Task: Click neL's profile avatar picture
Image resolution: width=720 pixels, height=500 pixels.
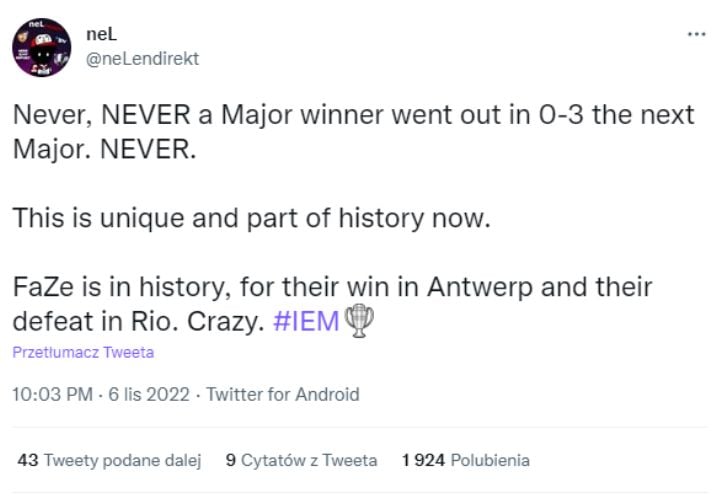Action: click(x=40, y=47)
